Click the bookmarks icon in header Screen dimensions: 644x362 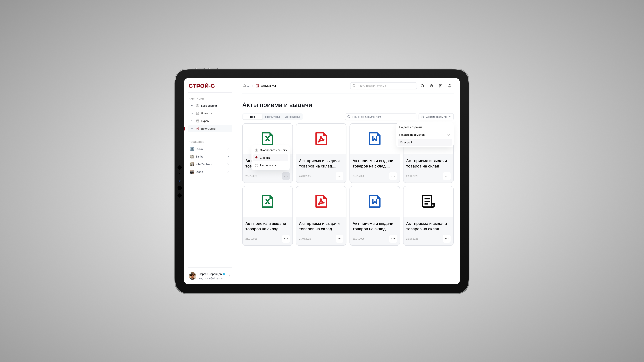(440, 86)
